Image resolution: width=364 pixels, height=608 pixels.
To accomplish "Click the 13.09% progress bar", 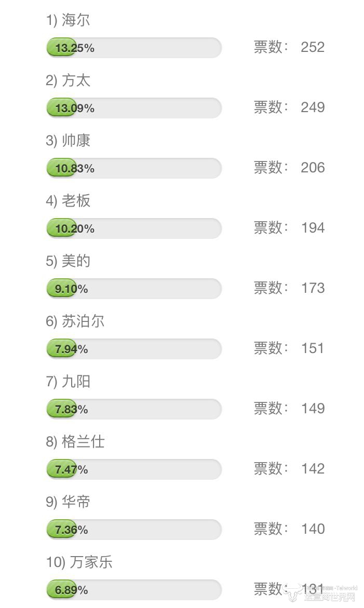I will pos(134,108).
